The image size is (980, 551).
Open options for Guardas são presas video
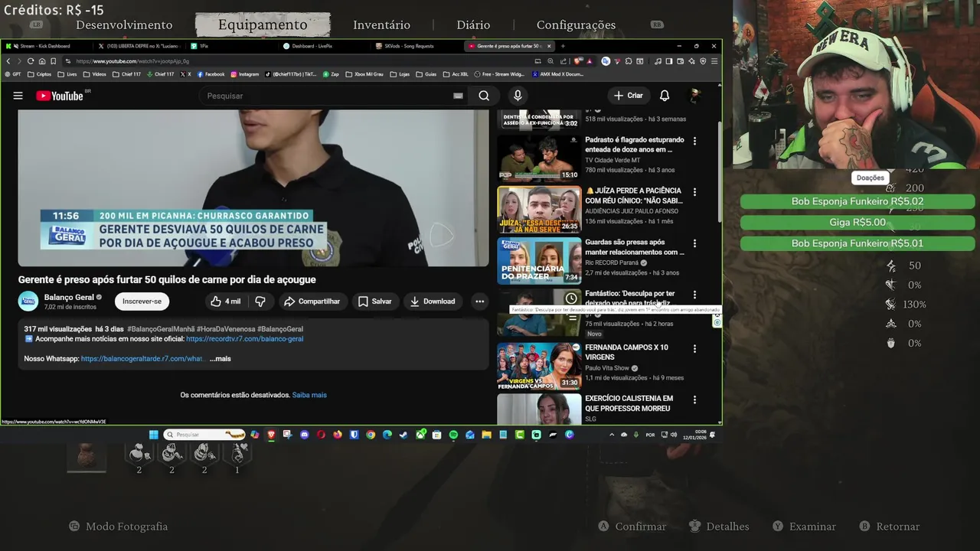[x=694, y=243]
